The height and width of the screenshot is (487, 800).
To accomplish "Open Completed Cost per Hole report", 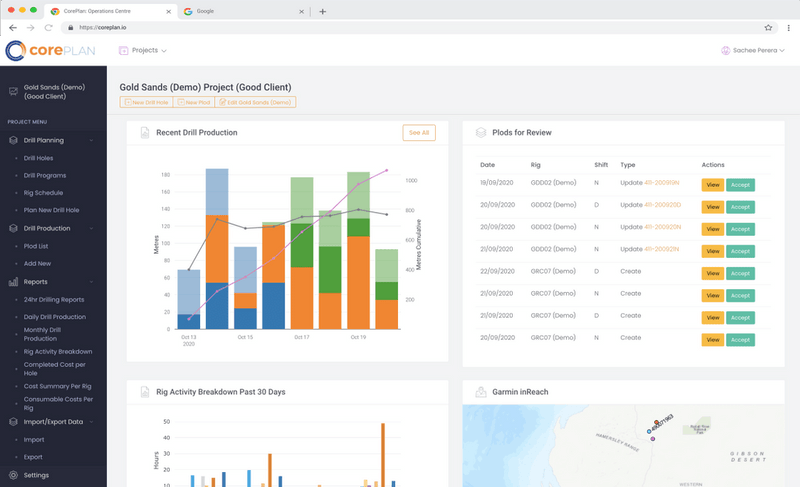I will [x=55, y=369].
